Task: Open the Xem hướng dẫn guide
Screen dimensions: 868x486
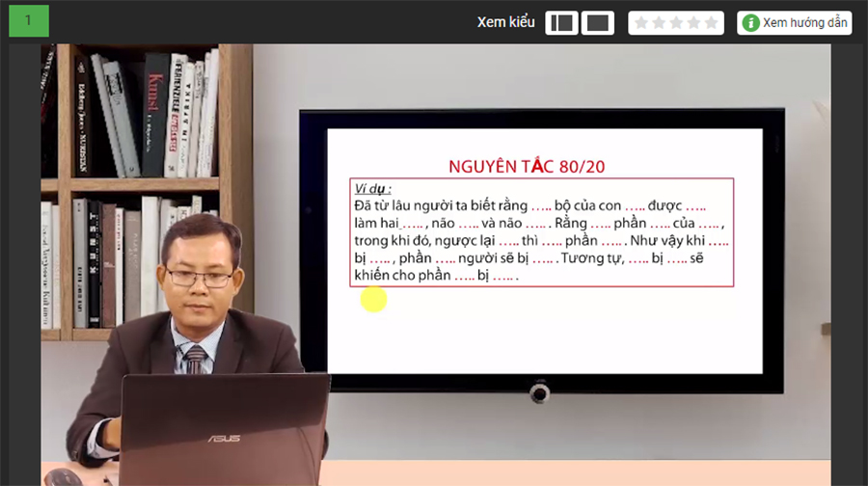Action: 795,23
